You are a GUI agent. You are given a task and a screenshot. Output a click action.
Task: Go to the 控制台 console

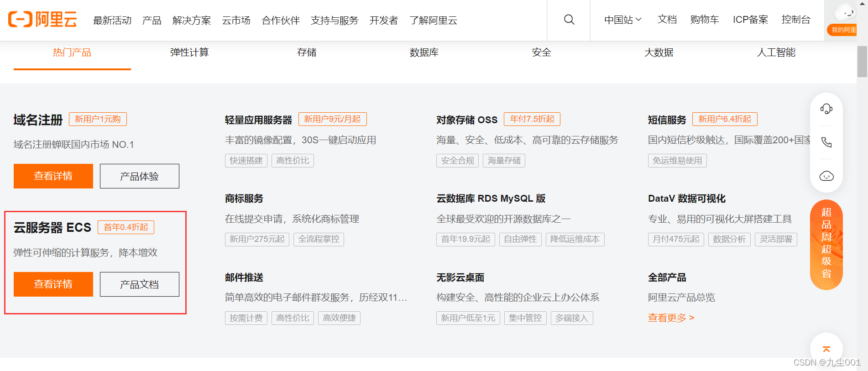click(796, 20)
